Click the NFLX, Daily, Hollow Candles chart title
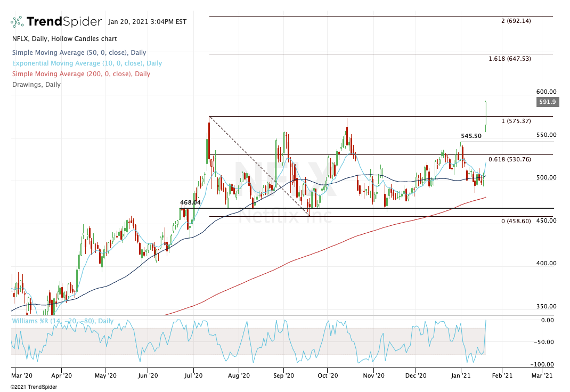The width and height of the screenshot is (570, 392). tap(64, 39)
